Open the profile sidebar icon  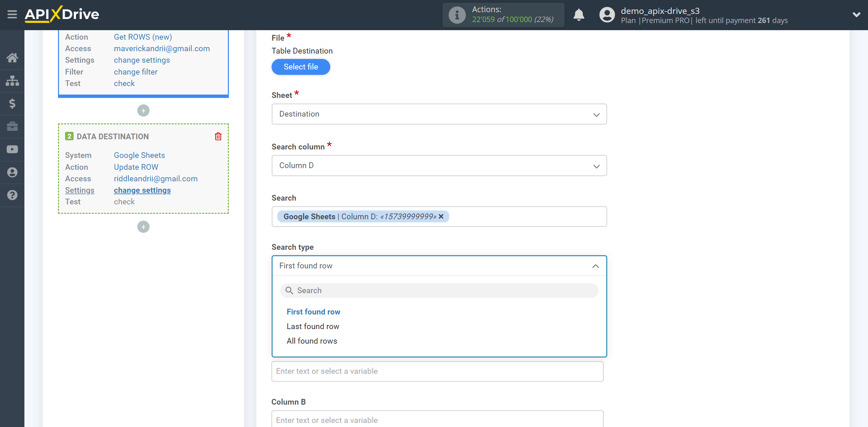[12, 172]
